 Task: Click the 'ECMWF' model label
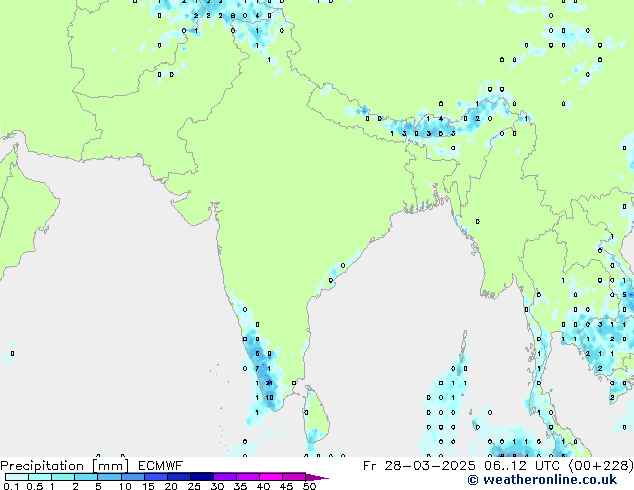coord(161,466)
